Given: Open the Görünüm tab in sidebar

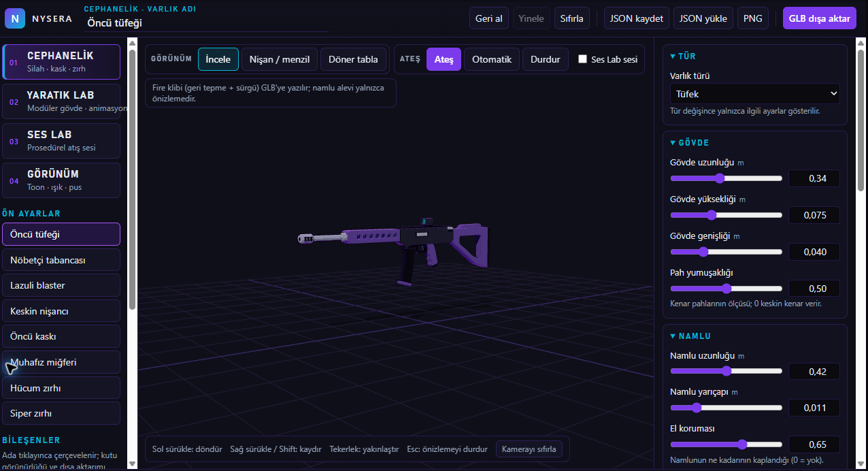Looking at the screenshot, I should pos(61,180).
